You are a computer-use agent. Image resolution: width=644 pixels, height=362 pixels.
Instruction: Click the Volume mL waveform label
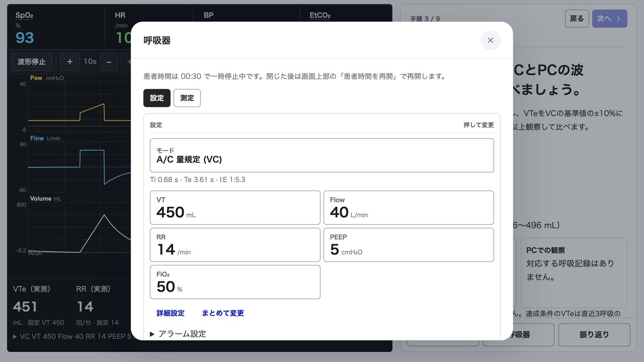(45, 199)
